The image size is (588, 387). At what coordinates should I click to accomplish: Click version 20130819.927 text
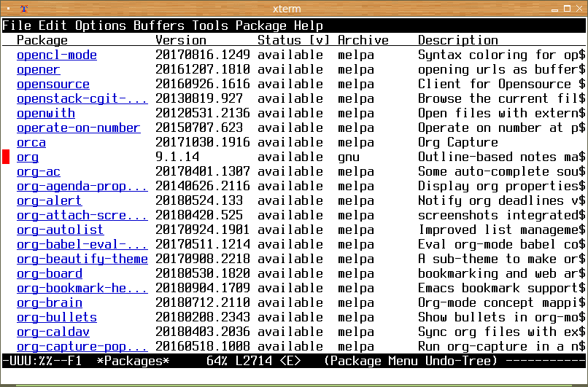click(x=199, y=99)
